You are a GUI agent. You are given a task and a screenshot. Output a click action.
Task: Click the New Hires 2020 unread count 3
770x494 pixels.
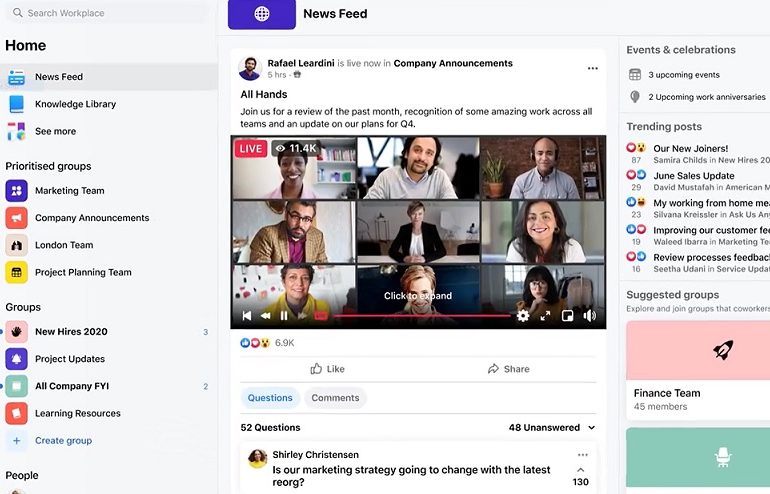pos(205,332)
